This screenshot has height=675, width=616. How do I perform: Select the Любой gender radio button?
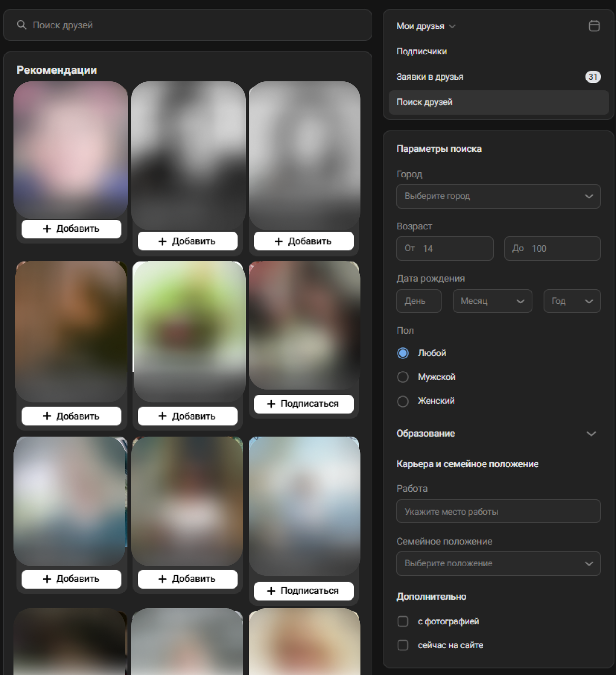(403, 353)
